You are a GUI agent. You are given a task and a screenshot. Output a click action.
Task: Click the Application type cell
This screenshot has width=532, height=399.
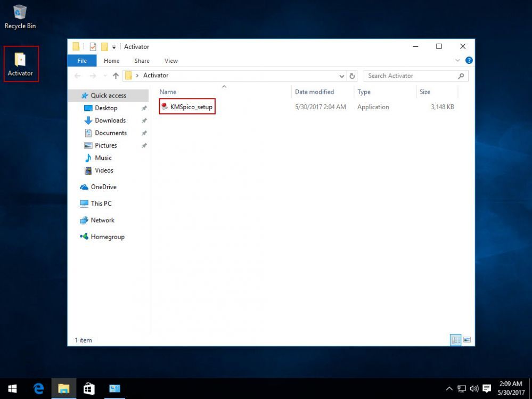click(x=373, y=107)
